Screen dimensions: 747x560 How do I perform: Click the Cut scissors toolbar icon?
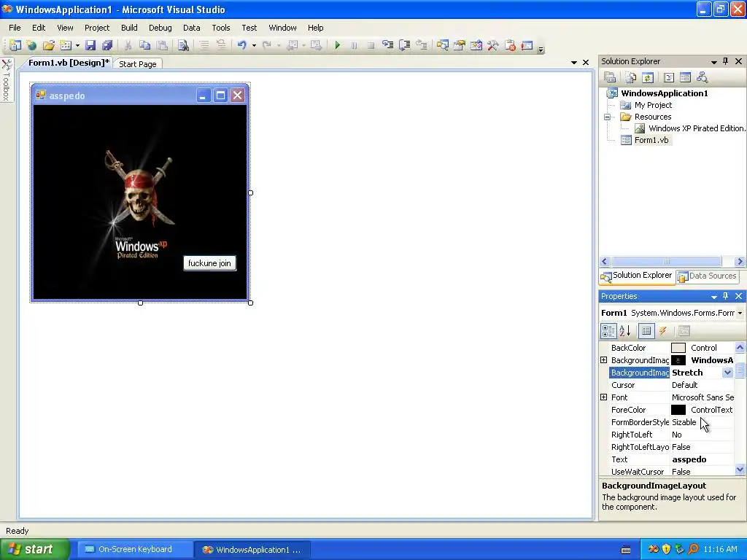coord(128,45)
